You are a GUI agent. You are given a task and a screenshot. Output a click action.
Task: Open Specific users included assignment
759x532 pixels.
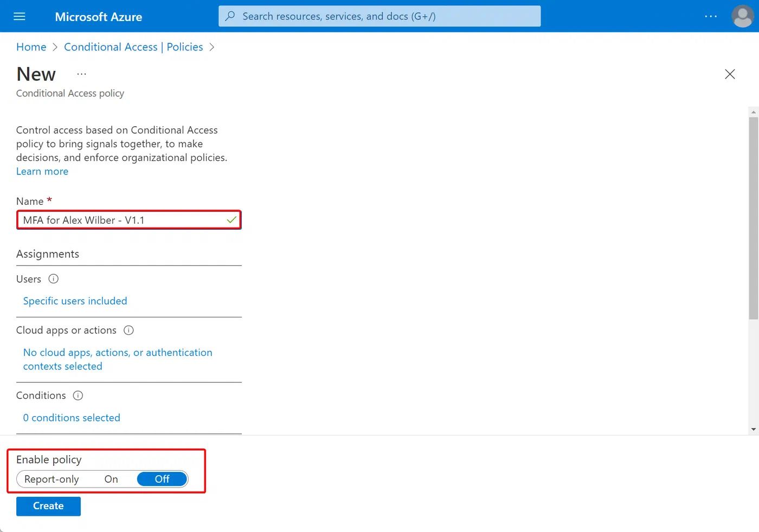tap(75, 301)
